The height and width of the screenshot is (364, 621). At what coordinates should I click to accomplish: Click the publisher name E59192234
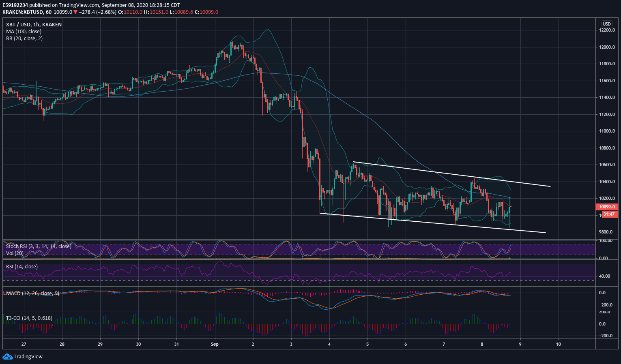15,5
